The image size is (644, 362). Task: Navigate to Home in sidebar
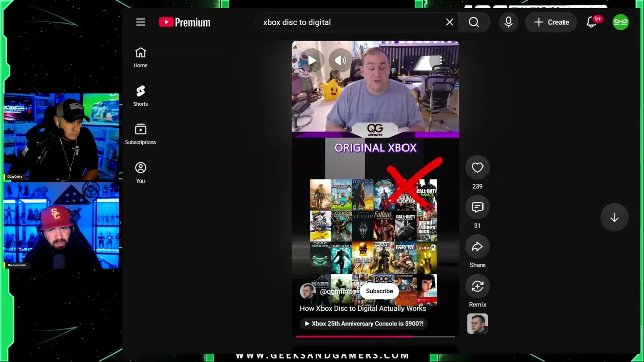(141, 57)
